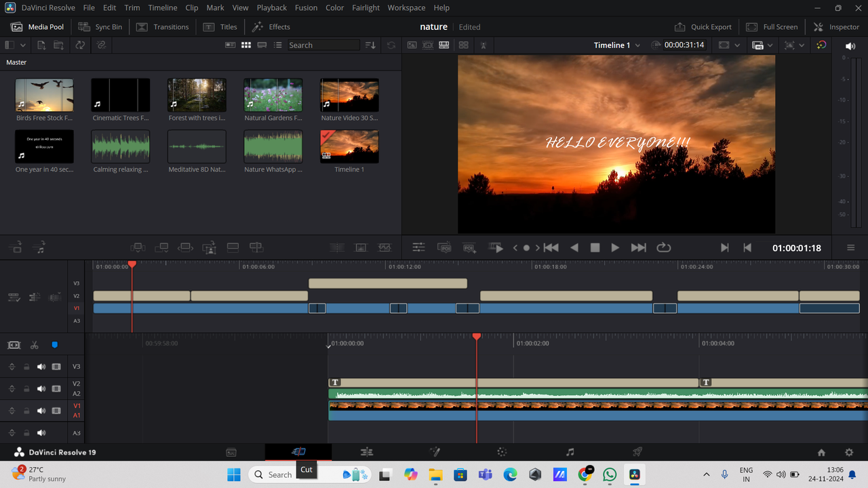Open the Timeline 1 dropdown in viewer
Image resolution: width=868 pixels, height=488 pixels.
(616, 45)
